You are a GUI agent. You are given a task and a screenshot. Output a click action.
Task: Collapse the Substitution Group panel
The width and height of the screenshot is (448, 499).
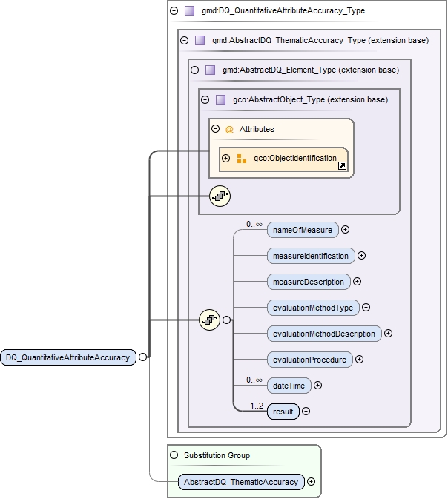174,455
